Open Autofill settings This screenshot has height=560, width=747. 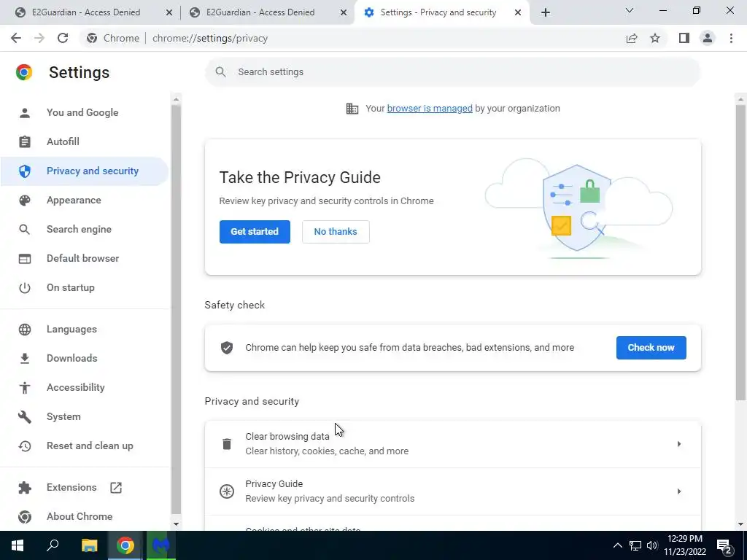click(85, 142)
